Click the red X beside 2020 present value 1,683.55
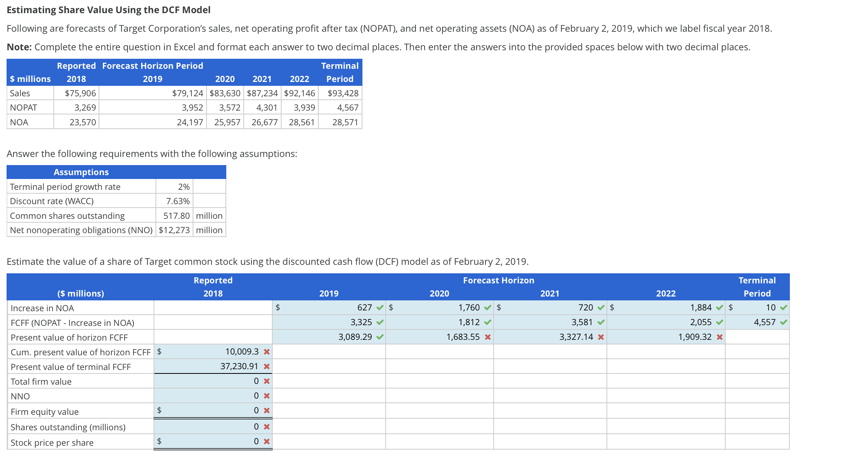The image size is (868, 467). (488, 337)
